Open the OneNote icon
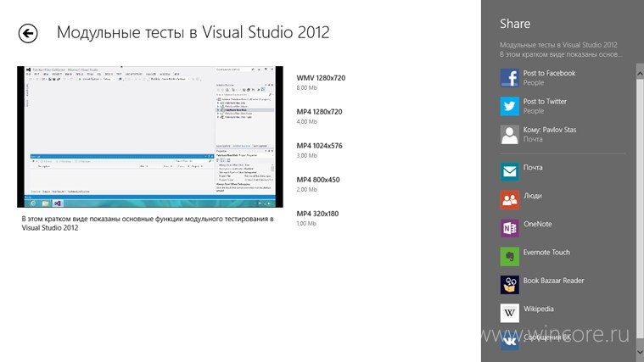 click(x=510, y=228)
